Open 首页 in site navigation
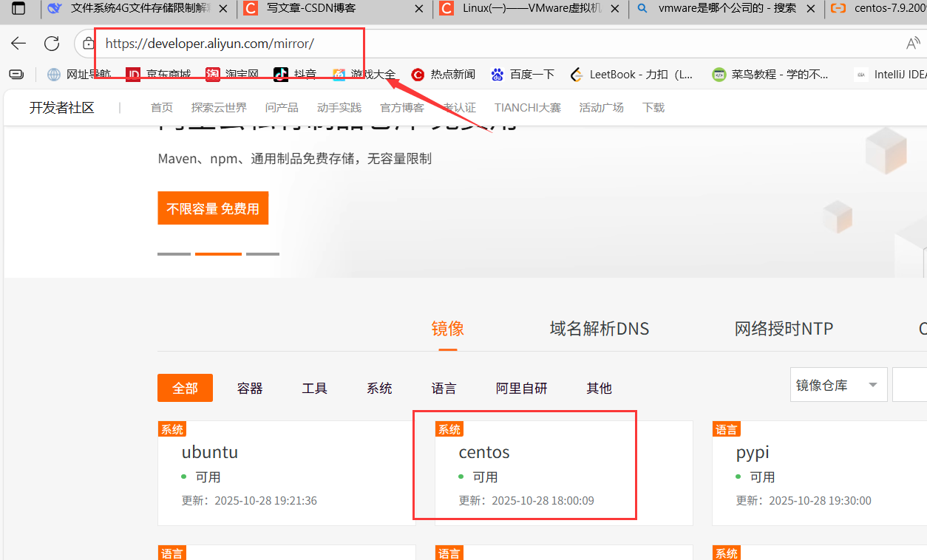 pyautogui.click(x=162, y=108)
